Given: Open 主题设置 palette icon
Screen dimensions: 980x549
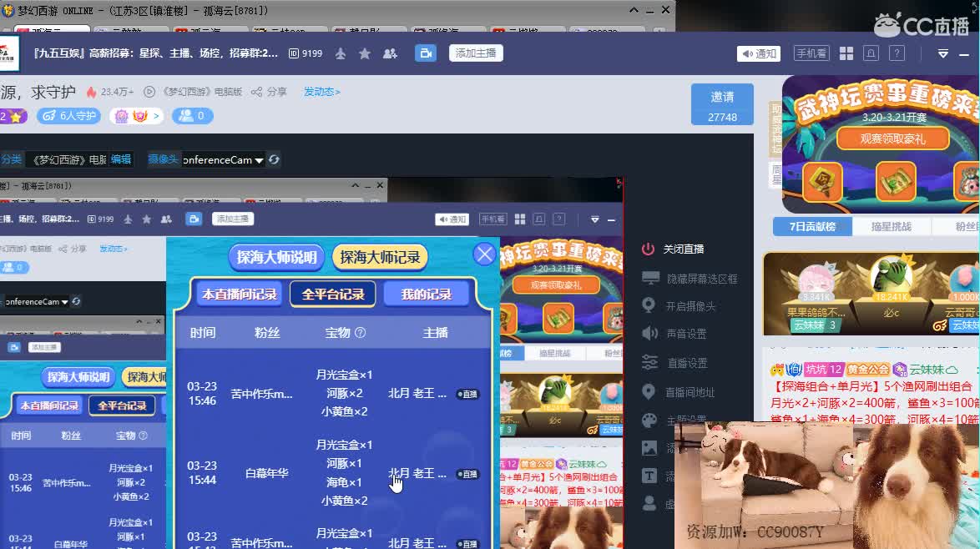Looking at the screenshot, I should [649, 421].
